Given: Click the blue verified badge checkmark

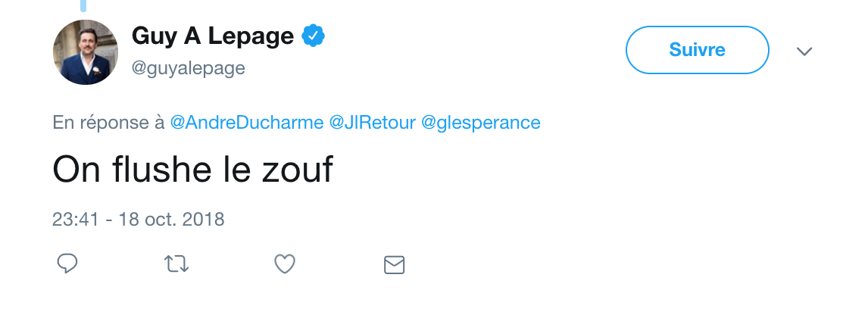Looking at the screenshot, I should (313, 36).
